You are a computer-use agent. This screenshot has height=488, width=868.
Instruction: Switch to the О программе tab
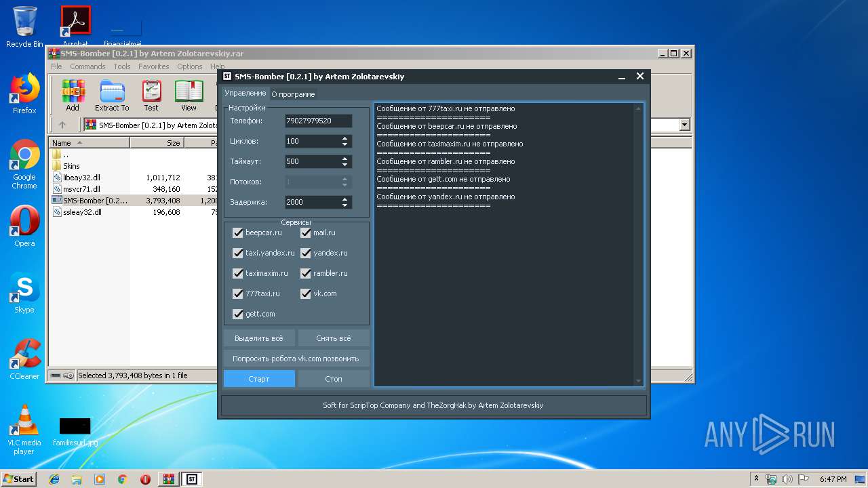(293, 94)
